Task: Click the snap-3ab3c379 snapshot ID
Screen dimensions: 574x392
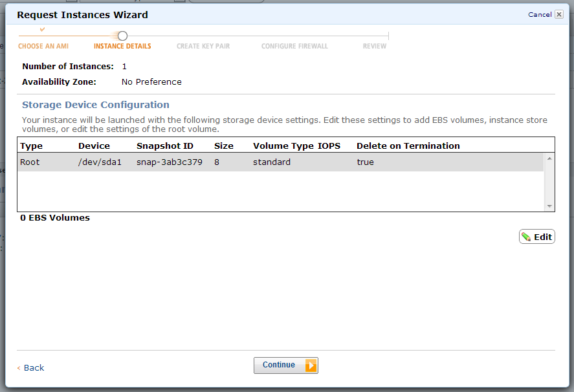Action: (169, 162)
